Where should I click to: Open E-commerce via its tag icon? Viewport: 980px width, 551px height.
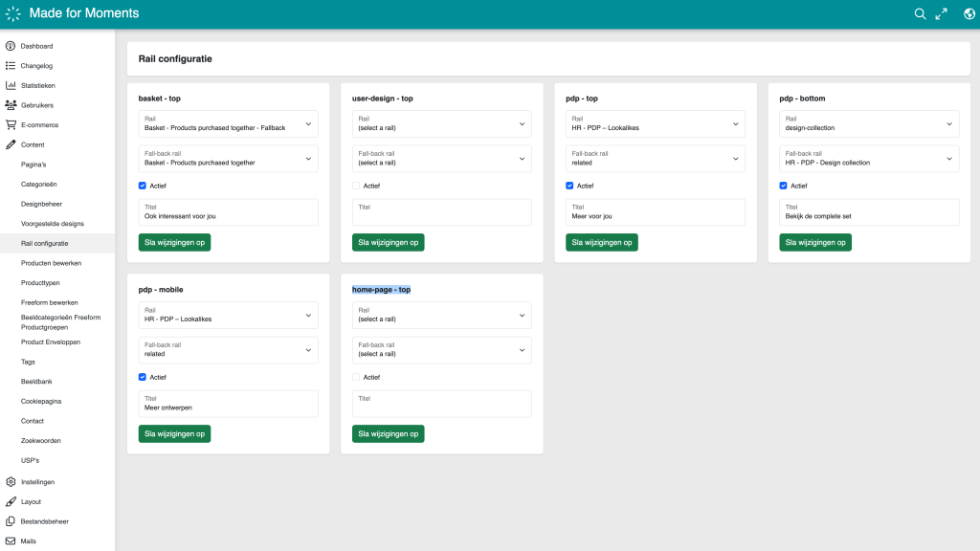coord(11,124)
